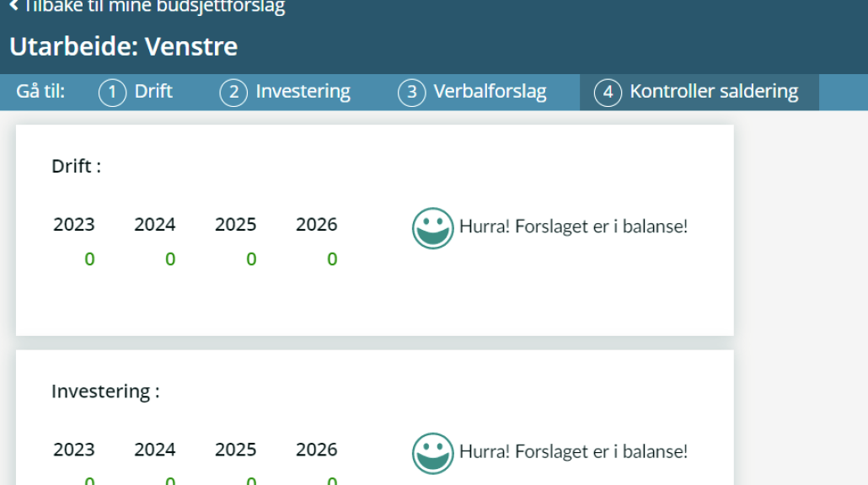The width and height of the screenshot is (868, 485).
Task: Click the back chevron icon near Tilbake
Action: point(13,6)
